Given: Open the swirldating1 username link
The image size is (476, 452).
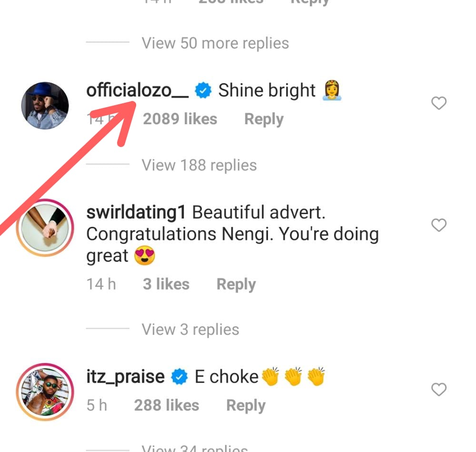Looking at the screenshot, I should coord(136,213).
